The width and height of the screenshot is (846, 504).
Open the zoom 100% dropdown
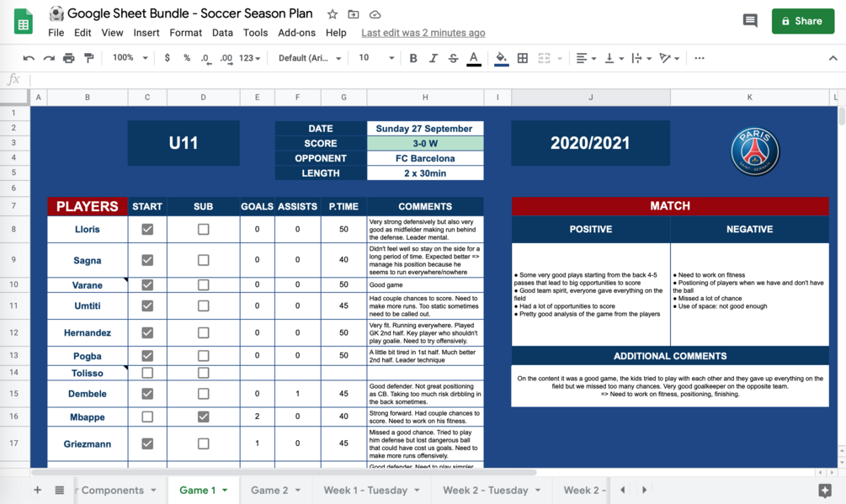point(130,58)
